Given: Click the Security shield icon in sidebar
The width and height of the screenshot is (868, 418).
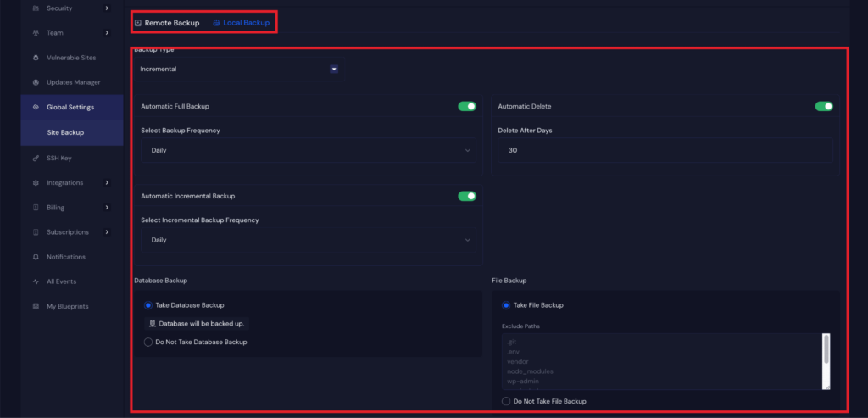Looking at the screenshot, I should 36,8.
